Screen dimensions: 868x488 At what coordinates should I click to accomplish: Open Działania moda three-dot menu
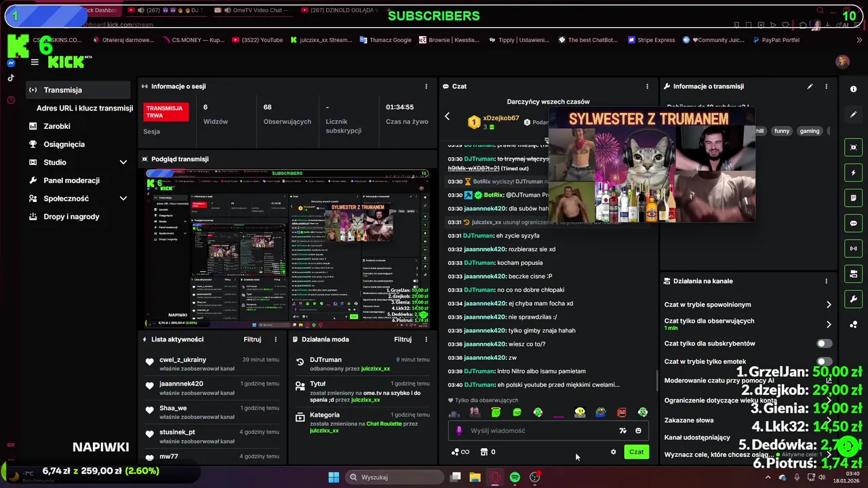click(426, 340)
